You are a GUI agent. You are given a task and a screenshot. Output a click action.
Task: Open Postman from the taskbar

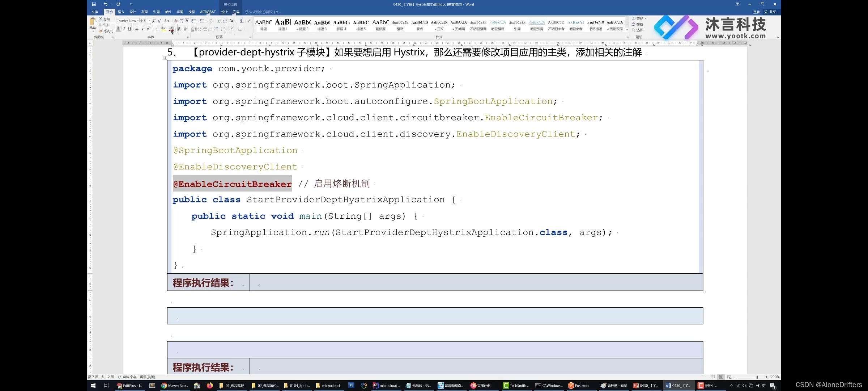pos(578,386)
